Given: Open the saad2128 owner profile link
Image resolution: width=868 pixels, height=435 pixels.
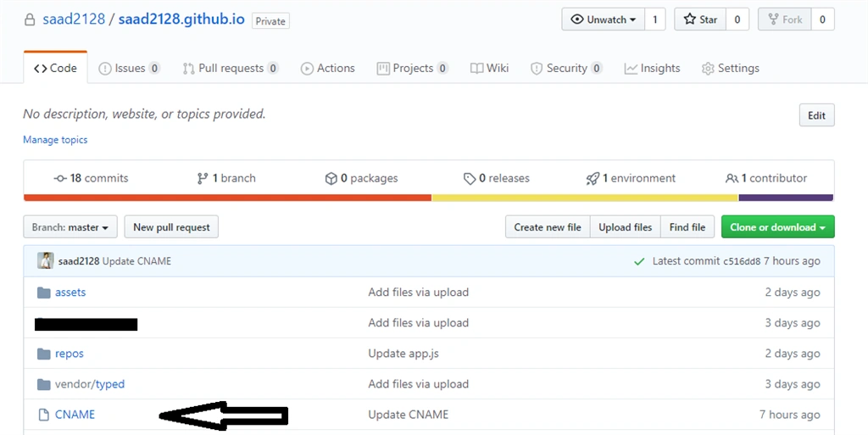Looking at the screenshot, I should point(74,20).
